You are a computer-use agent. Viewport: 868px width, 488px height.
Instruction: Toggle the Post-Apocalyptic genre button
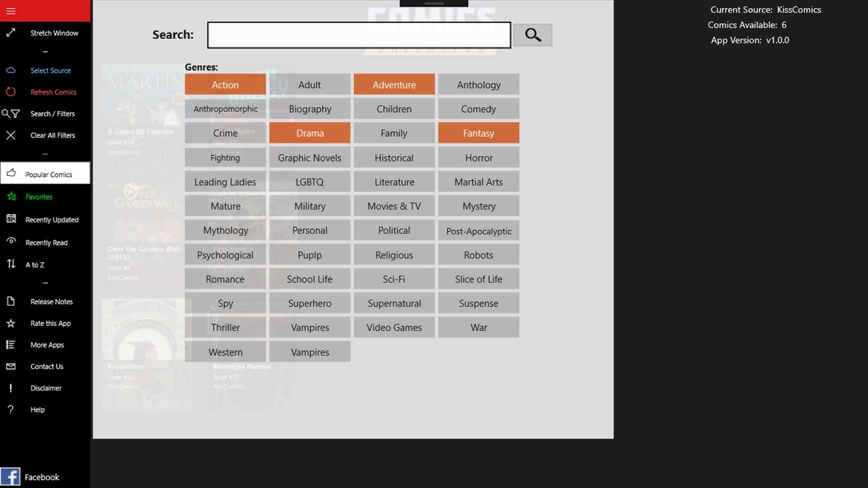pyautogui.click(x=479, y=230)
